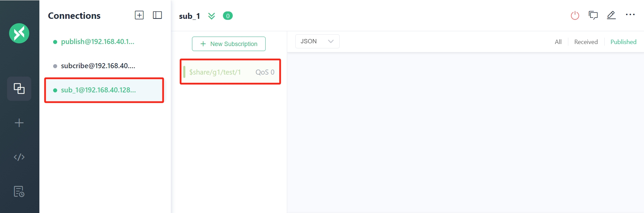Open the Log viewer icon

coord(19,191)
